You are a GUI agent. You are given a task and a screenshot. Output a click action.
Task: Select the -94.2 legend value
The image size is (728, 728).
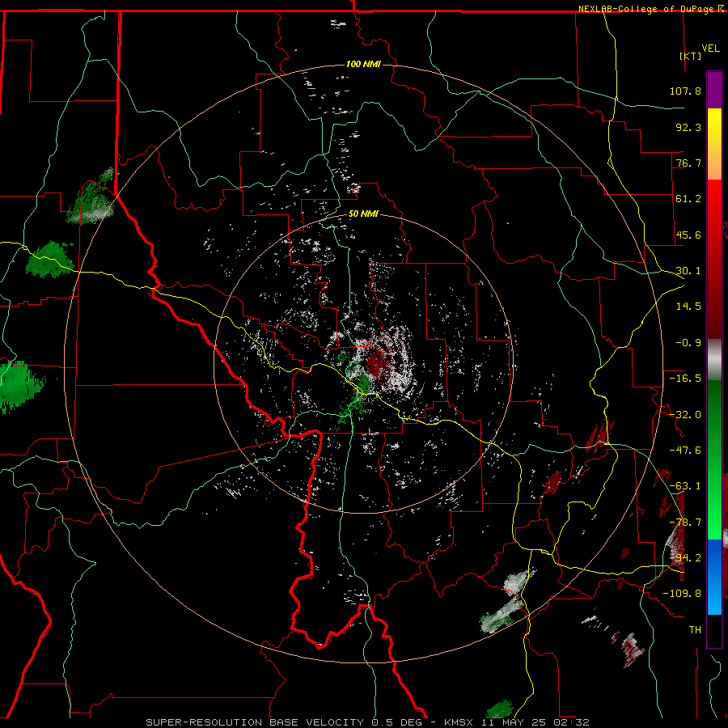tap(685, 558)
